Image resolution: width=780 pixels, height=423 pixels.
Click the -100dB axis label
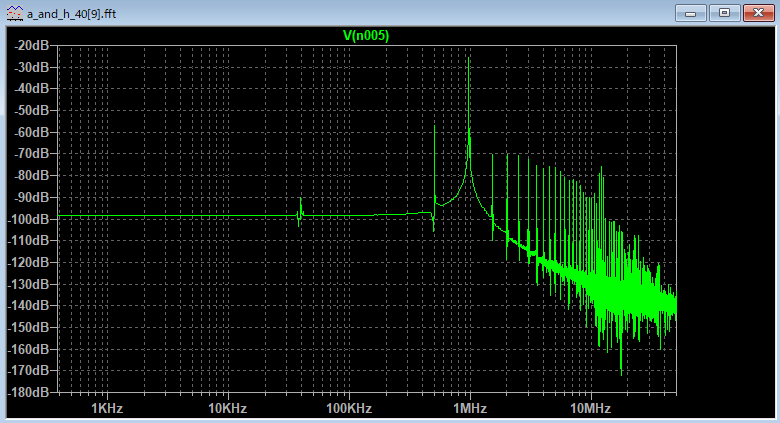pos(29,219)
